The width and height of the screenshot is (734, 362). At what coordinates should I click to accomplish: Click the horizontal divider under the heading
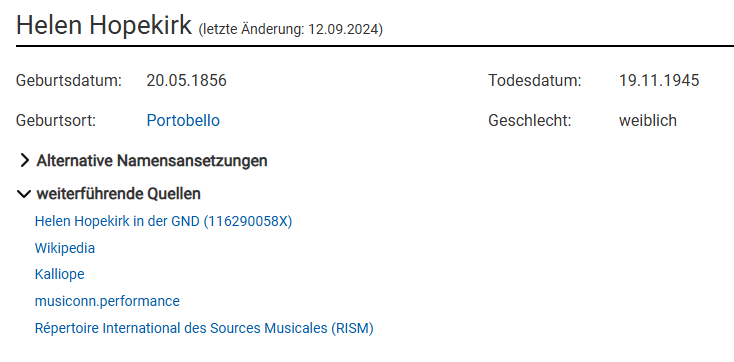click(375, 46)
